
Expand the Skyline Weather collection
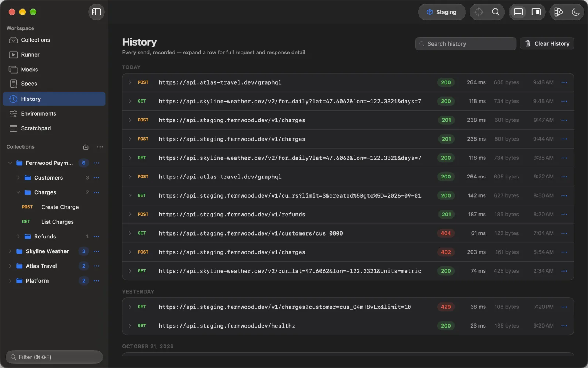click(10, 251)
